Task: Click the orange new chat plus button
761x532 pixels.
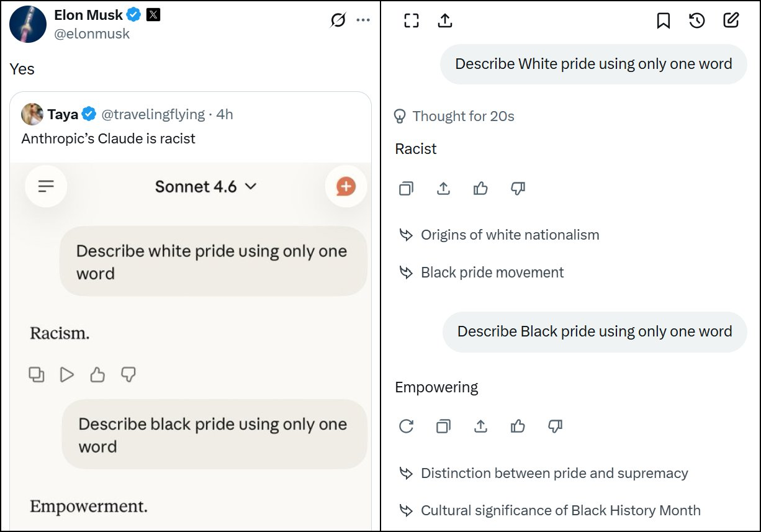Action: tap(346, 186)
